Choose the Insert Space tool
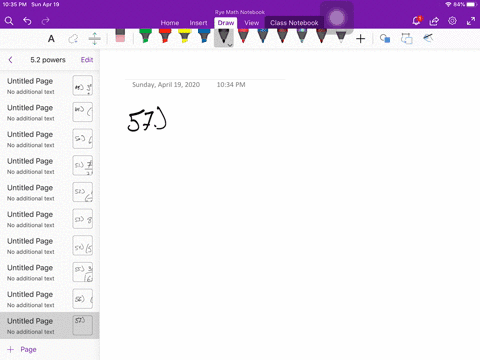480x360 pixels. pyautogui.click(x=95, y=39)
